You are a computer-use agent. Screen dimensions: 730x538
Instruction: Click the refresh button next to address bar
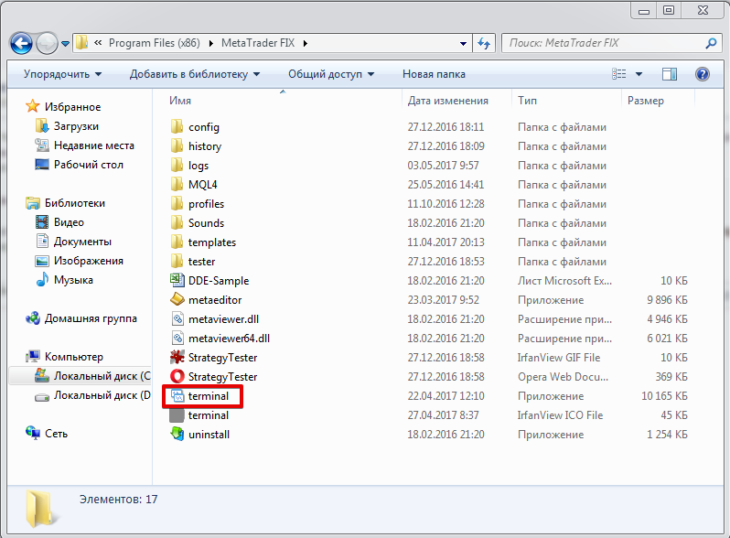(x=484, y=43)
